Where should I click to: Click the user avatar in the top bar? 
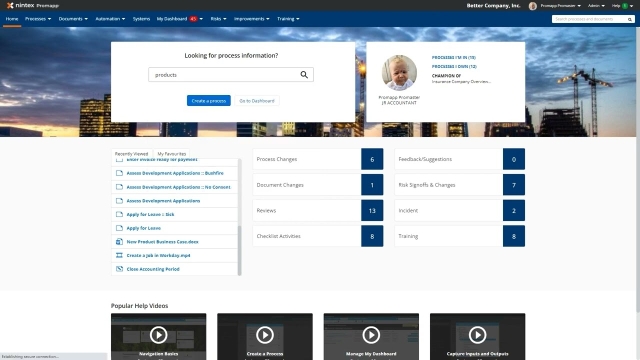click(x=533, y=6)
